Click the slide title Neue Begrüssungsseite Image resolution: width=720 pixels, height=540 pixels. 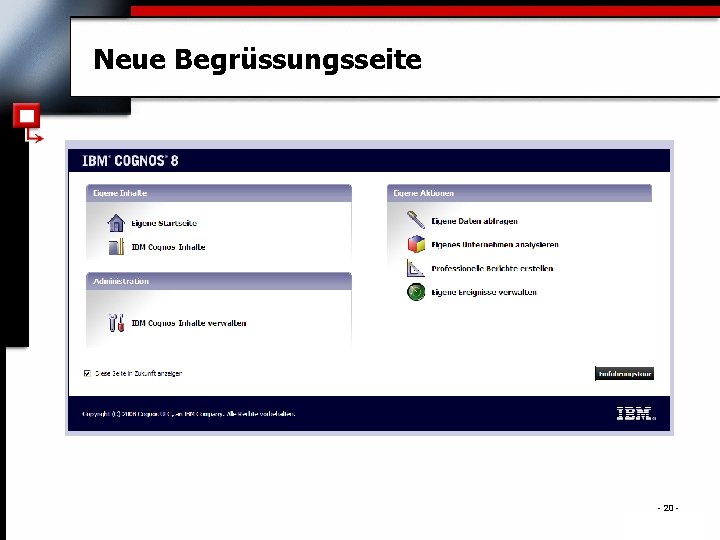(258, 60)
